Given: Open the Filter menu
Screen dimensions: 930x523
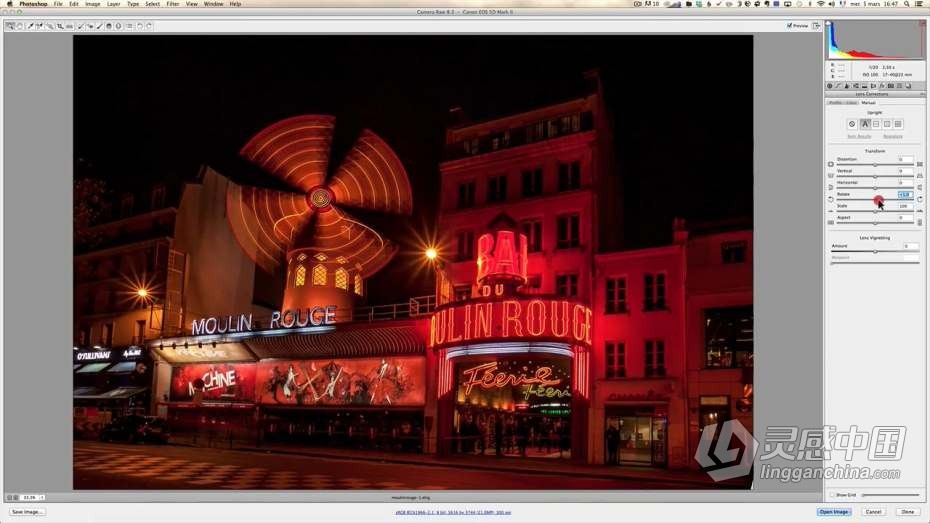Looking at the screenshot, I should pos(173,4).
